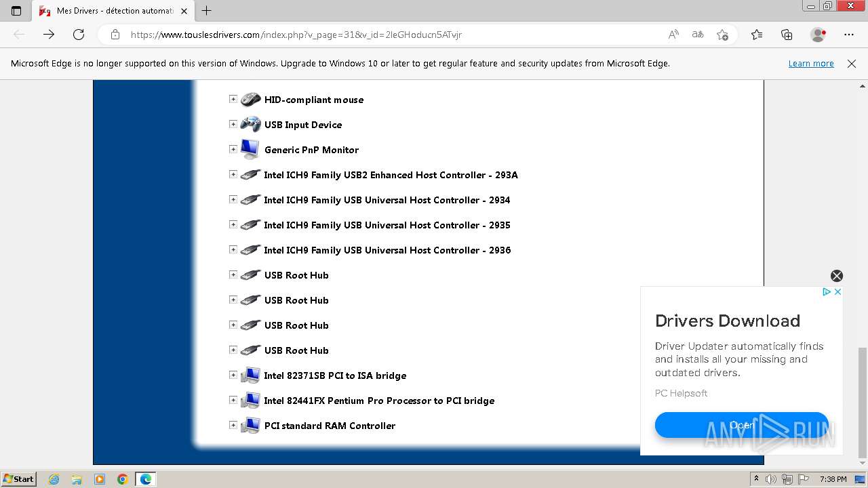Image resolution: width=868 pixels, height=488 pixels.
Task: Open AdChoices info triangle icon
Action: point(827,291)
